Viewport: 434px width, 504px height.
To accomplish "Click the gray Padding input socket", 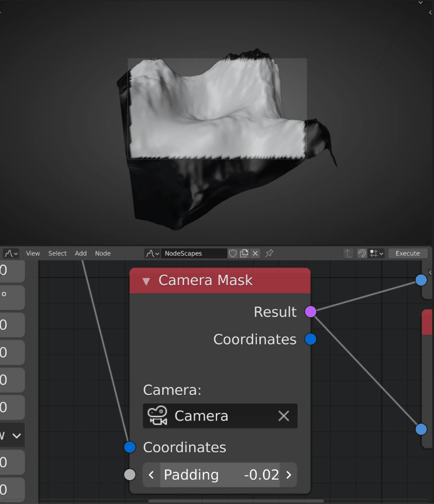I will pyautogui.click(x=130, y=475).
